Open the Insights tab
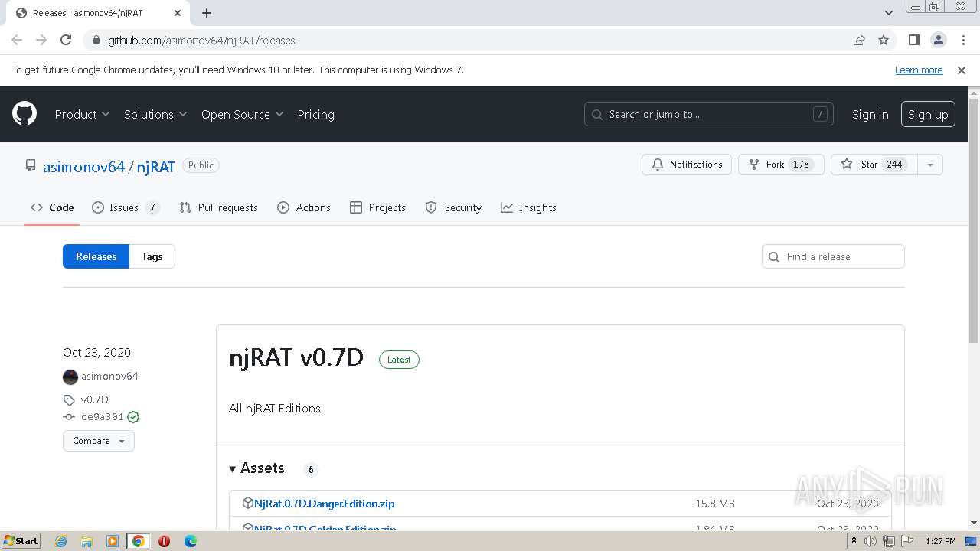The width and height of the screenshot is (980, 551). (x=528, y=207)
